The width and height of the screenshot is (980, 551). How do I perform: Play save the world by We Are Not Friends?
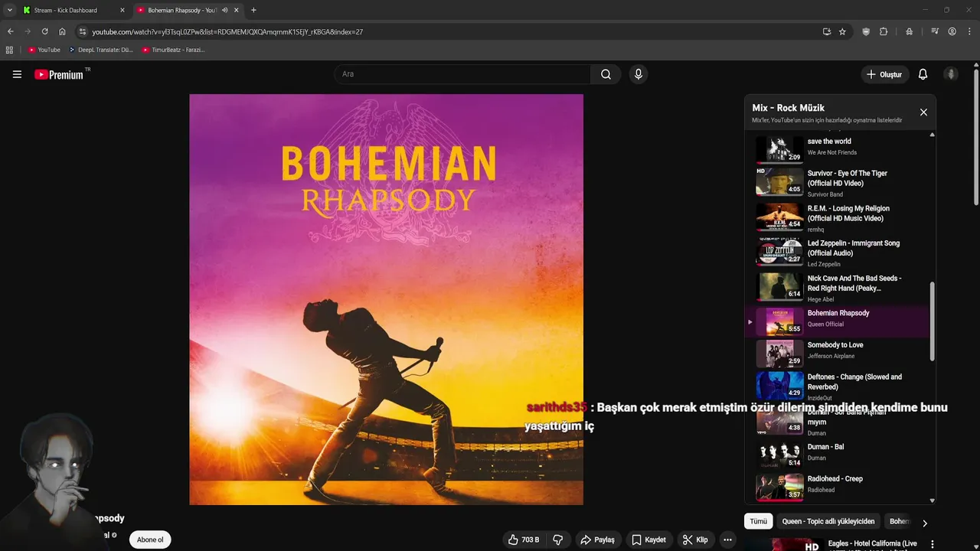[x=839, y=148]
